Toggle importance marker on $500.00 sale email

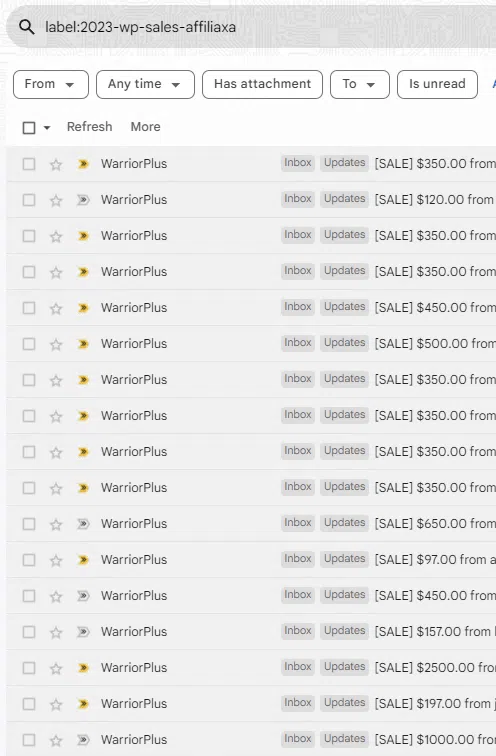(x=83, y=344)
